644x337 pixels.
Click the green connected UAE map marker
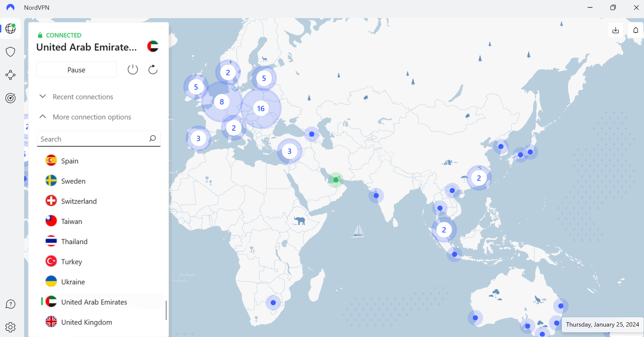click(x=336, y=180)
